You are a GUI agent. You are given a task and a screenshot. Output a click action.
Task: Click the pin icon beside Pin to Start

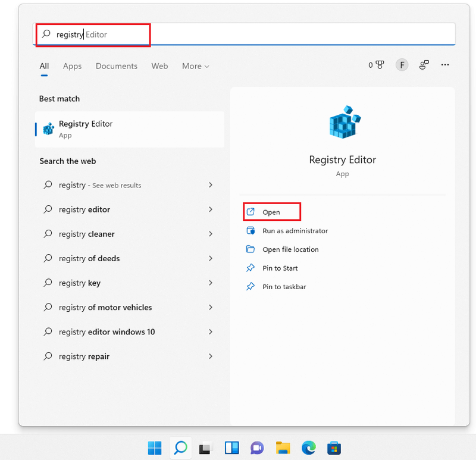click(250, 268)
